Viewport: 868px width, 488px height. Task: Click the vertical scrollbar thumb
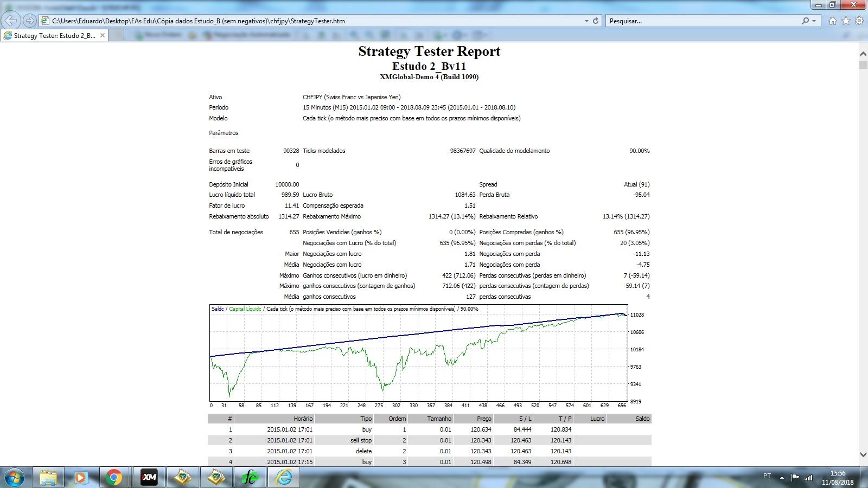click(x=863, y=65)
